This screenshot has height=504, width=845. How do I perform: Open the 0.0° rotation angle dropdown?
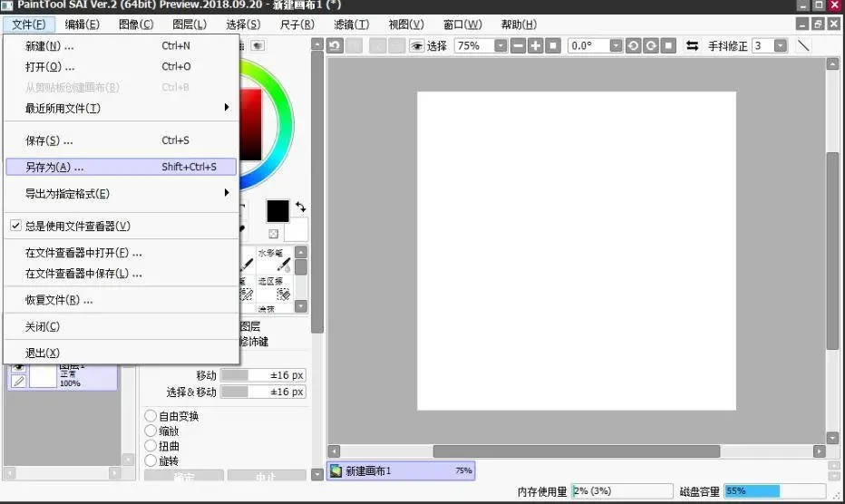616,46
